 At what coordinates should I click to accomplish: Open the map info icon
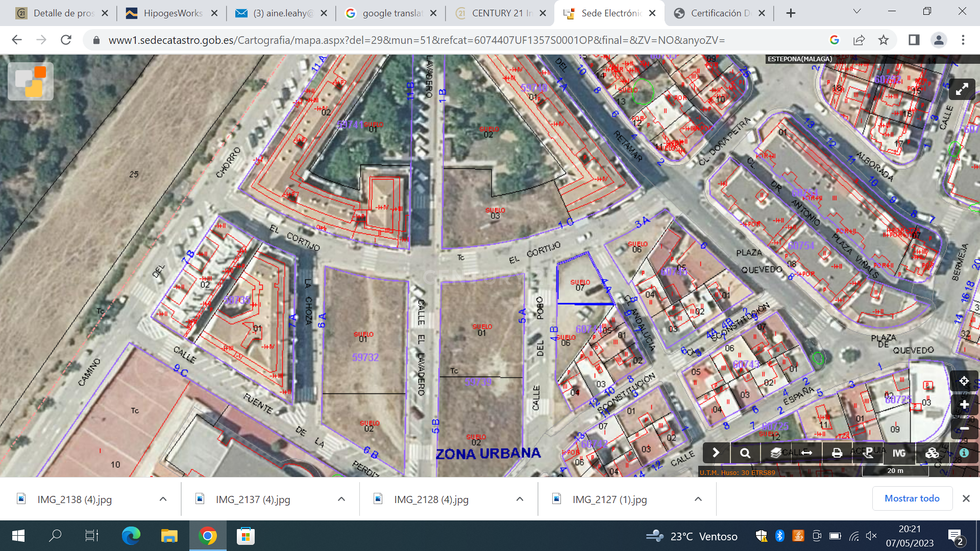coord(964,453)
